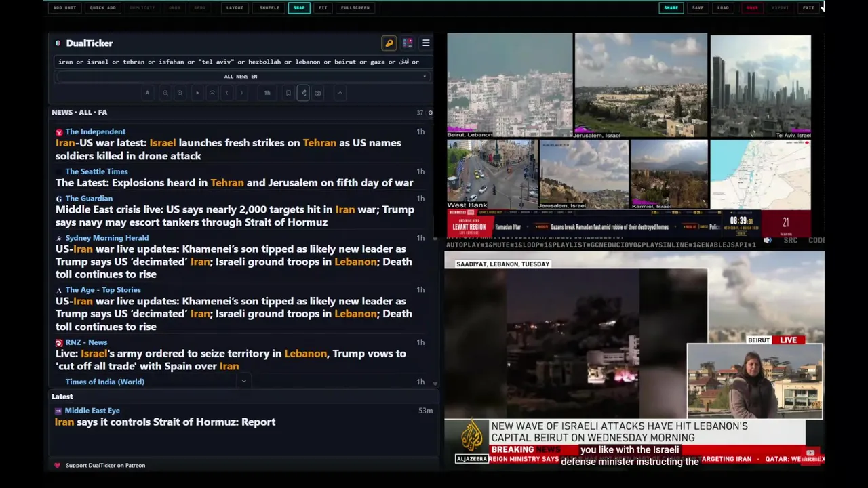Select the Karmiel, Israel webcam feed
Screen dimensions: 868x488
pyautogui.click(x=669, y=174)
